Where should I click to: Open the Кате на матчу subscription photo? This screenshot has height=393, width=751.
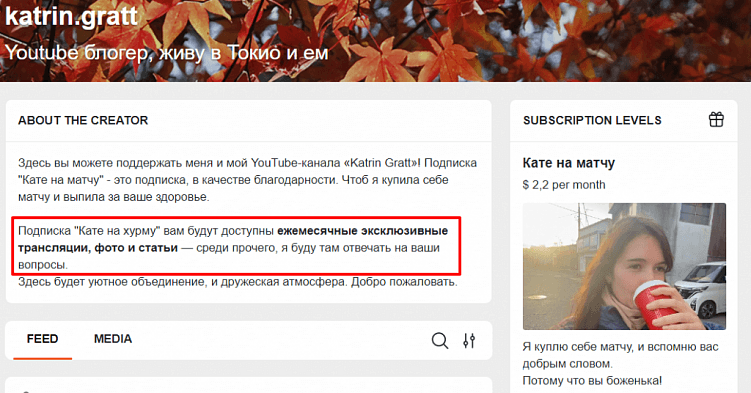point(624,266)
